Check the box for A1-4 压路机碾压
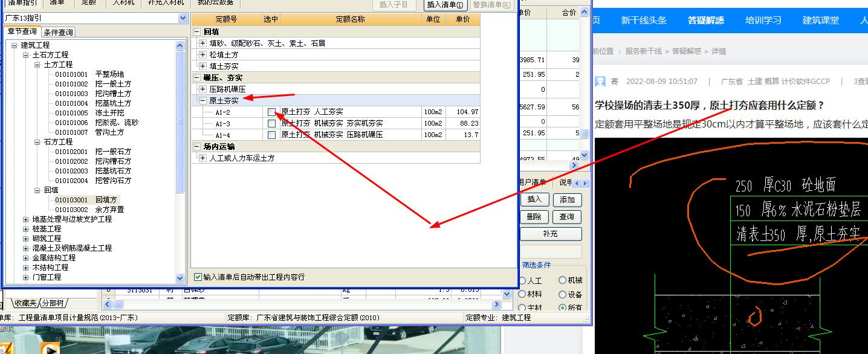The height and width of the screenshot is (354, 868). (x=272, y=135)
